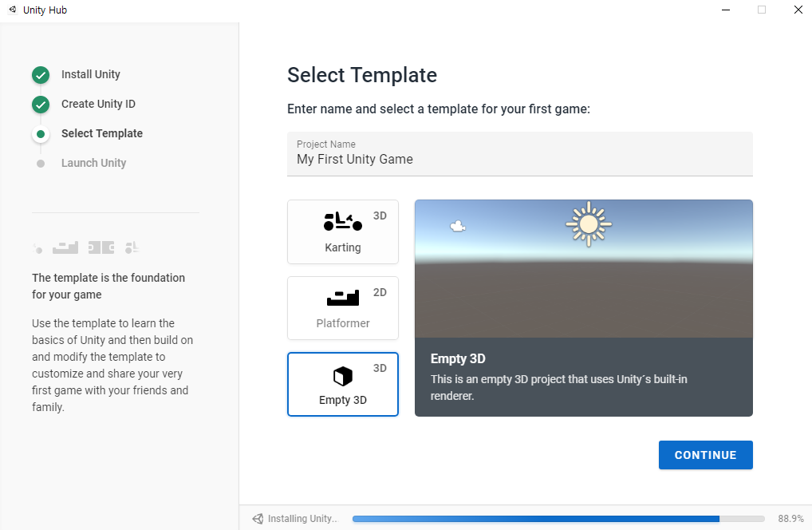
Task: Click the Unity logo beside Installing Unity
Action: (258, 519)
